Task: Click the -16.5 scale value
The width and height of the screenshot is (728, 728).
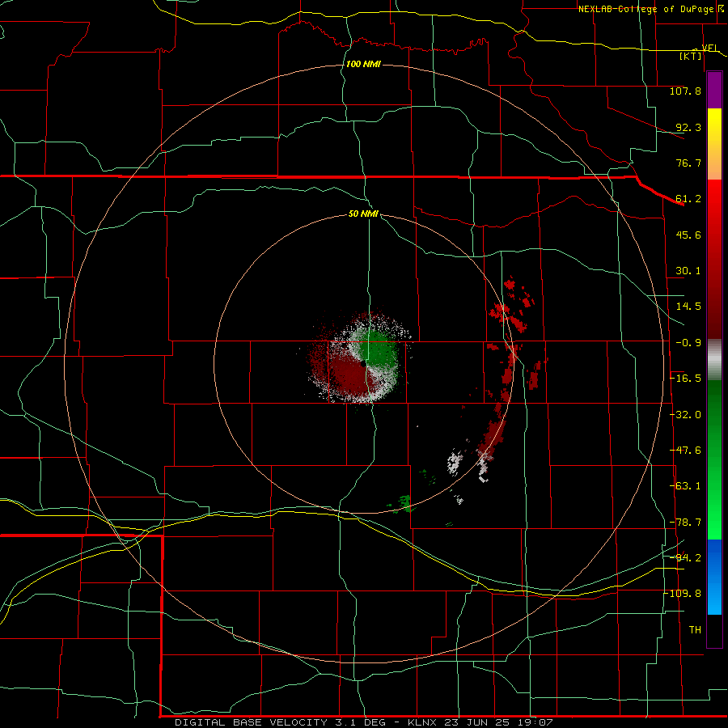Action: coord(685,379)
